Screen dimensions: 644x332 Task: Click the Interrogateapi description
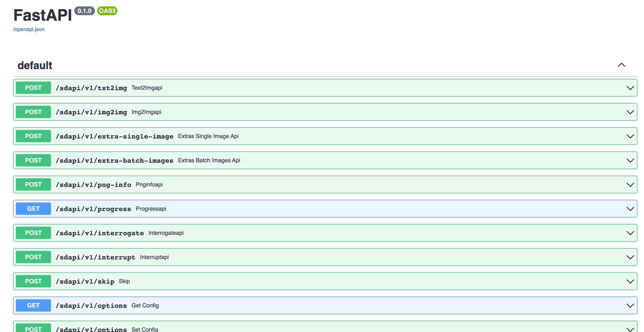166,233
